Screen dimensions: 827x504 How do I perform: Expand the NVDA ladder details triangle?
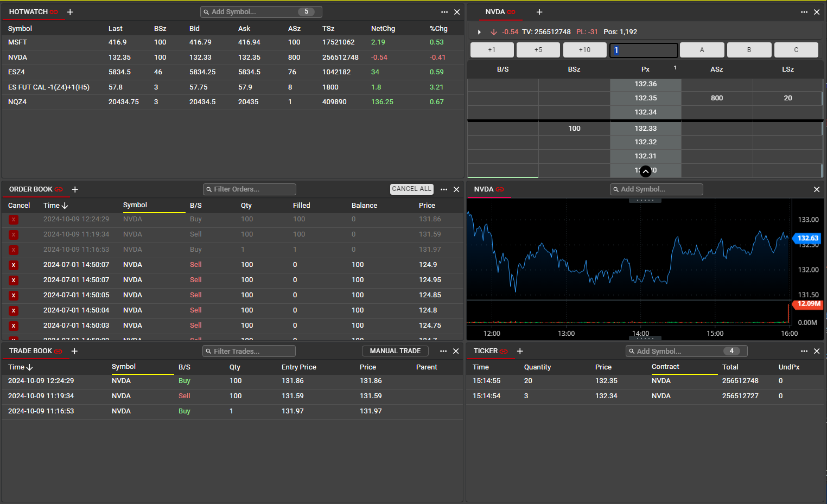(479, 32)
